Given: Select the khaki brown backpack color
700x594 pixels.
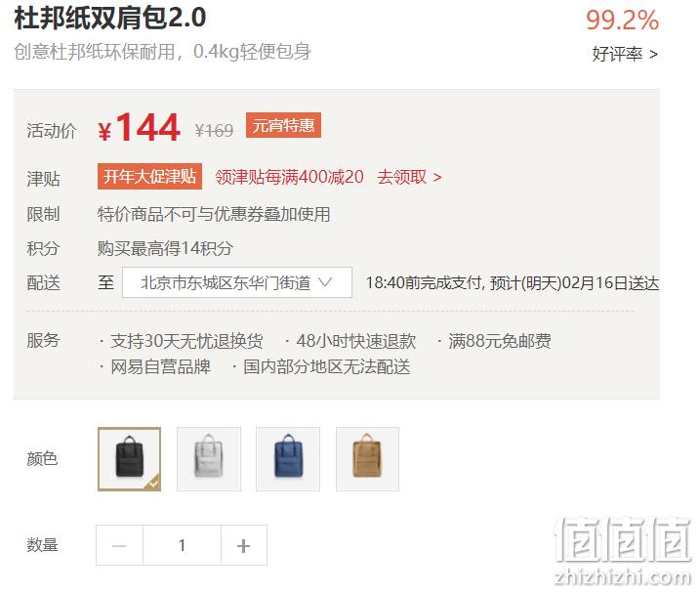Looking at the screenshot, I should pos(367,459).
